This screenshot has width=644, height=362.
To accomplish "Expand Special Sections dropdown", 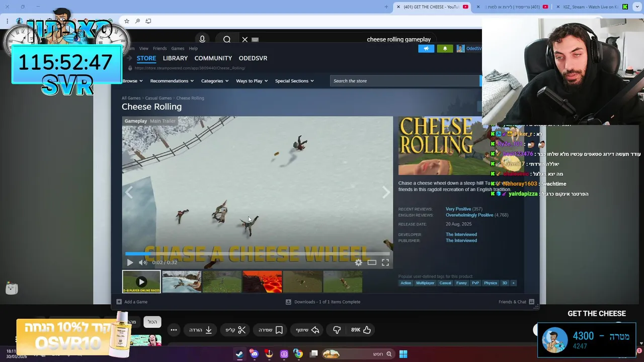I will coord(294,81).
